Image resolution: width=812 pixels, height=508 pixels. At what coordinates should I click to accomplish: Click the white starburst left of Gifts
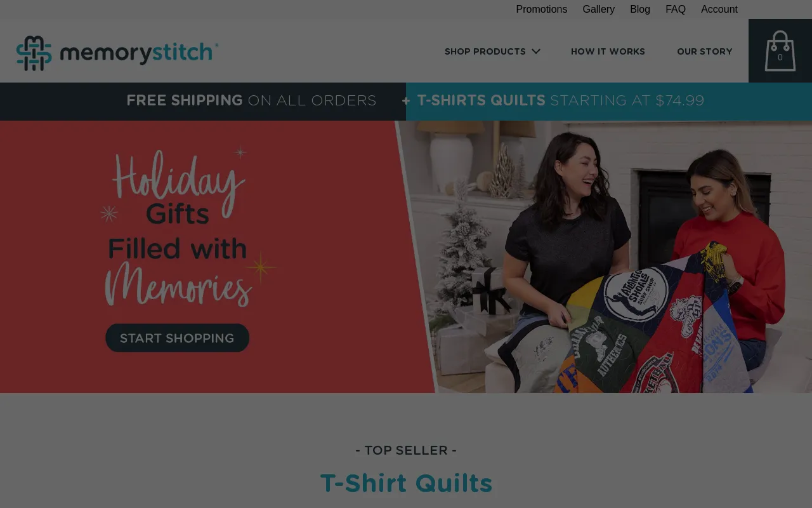[109, 213]
